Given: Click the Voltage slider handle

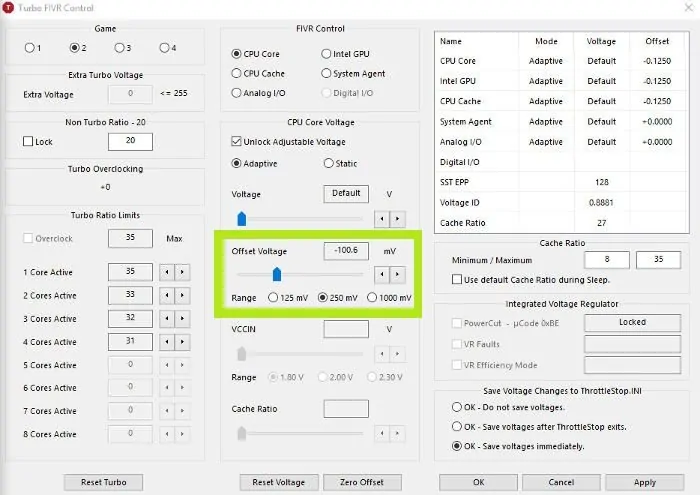Looking at the screenshot, I should click(x=242, y=219).
